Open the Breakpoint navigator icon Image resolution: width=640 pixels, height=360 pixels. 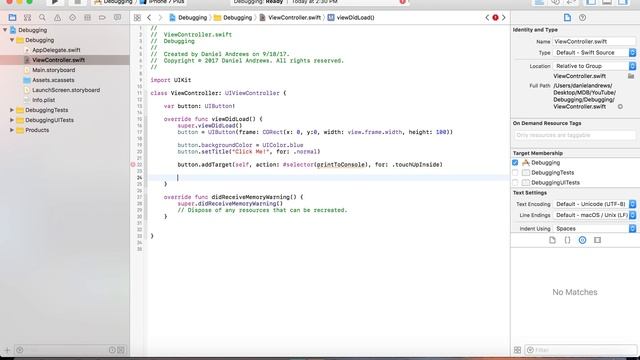point(102,18)
